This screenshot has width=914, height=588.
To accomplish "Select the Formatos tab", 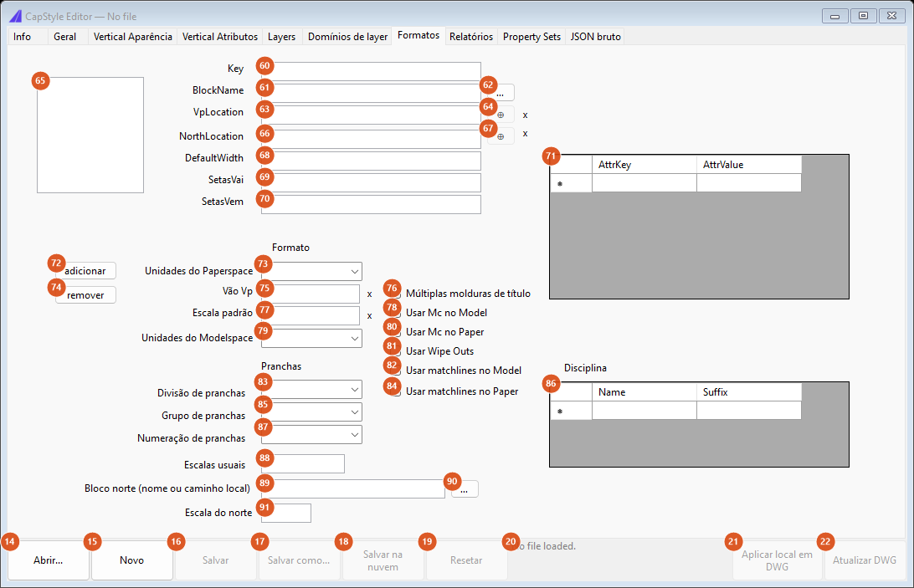I will pos(418,36).
